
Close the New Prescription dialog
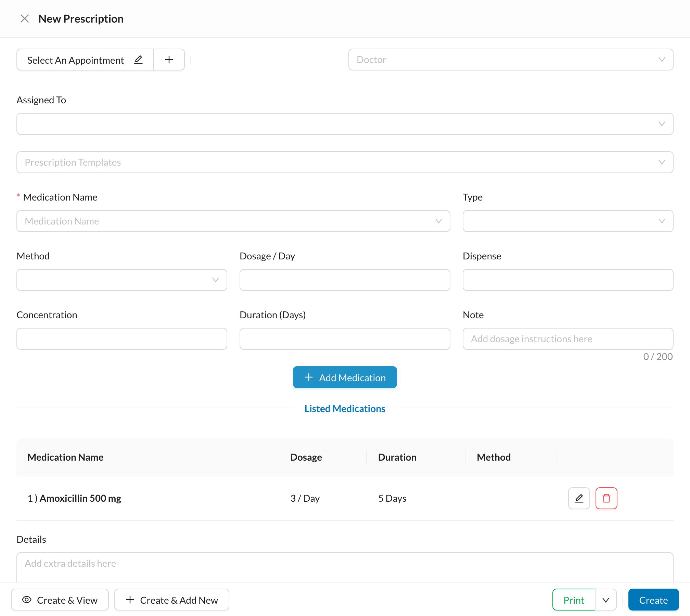click(x=25, y=18)
